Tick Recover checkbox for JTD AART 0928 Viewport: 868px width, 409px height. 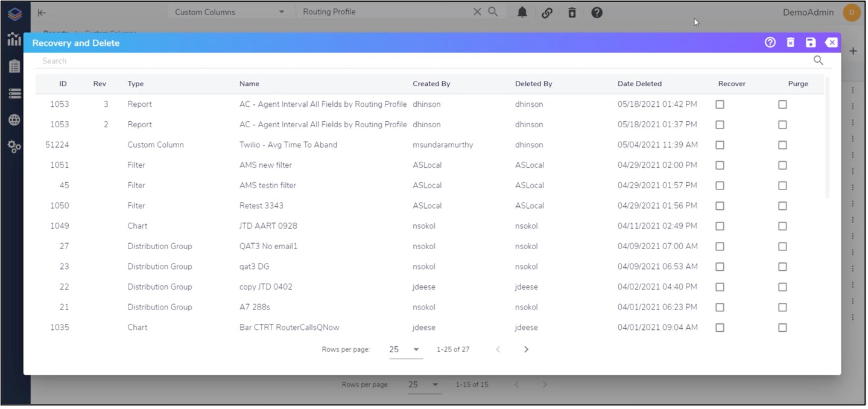point(720,226)
